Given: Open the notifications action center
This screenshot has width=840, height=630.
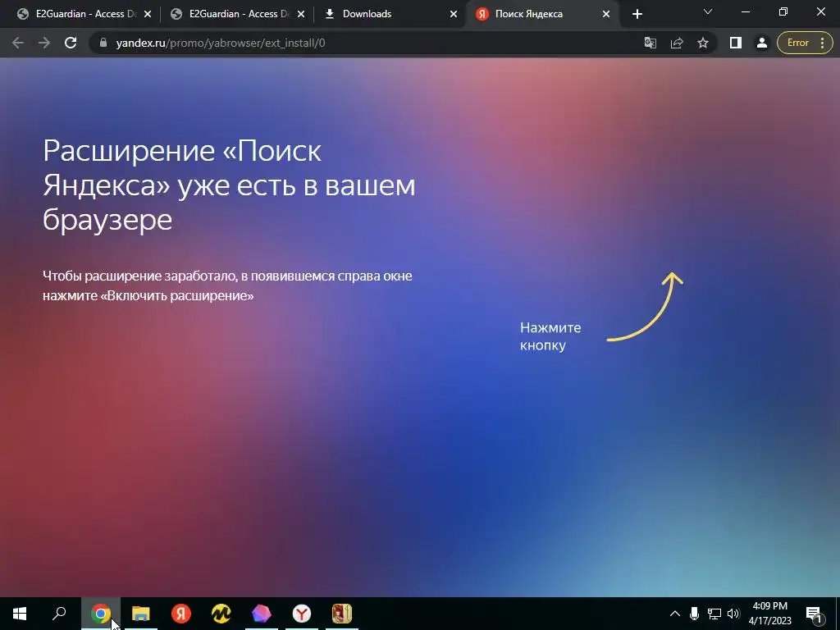Looking at the screenshot, I should tap(814, 614).
